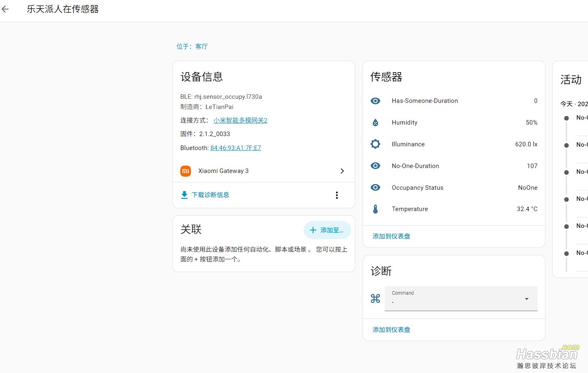Open the Command dropdown selector
The image size is (588, 373).
point(461,298)
